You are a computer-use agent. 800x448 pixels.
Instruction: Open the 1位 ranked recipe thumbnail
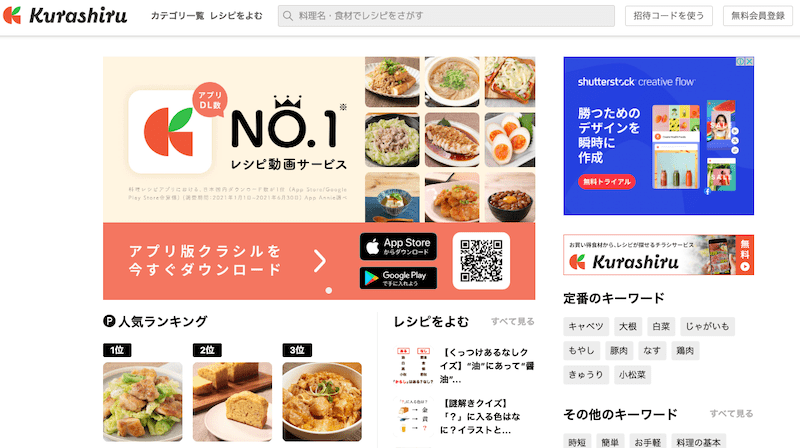coord(142,402)
